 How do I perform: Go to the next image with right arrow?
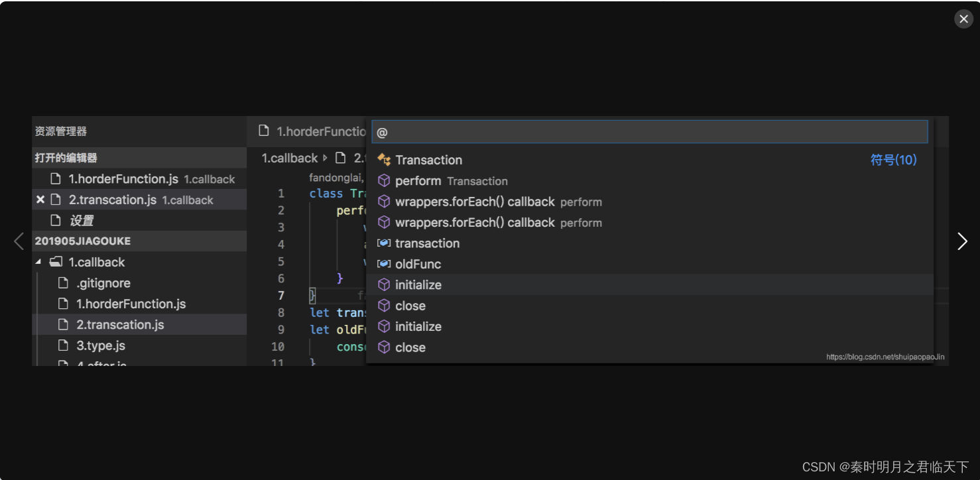point(962,241)
